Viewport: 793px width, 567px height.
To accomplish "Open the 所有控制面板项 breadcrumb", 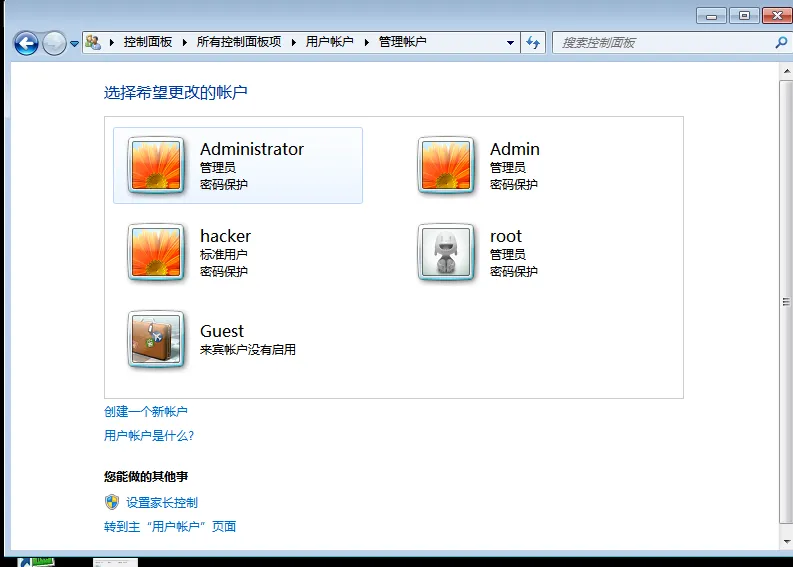I will tap(239, 42).
